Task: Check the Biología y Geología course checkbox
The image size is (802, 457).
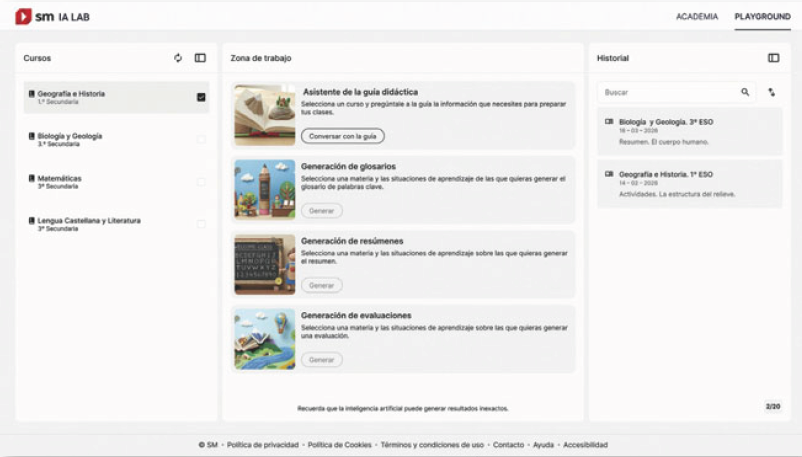Action: click(201, 139)
